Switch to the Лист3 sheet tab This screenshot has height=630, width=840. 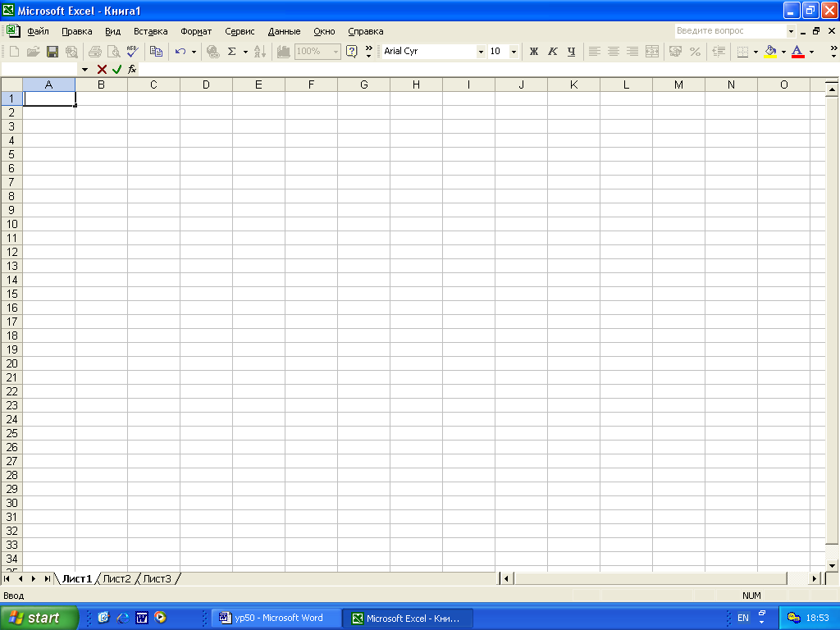coord(157,578)
